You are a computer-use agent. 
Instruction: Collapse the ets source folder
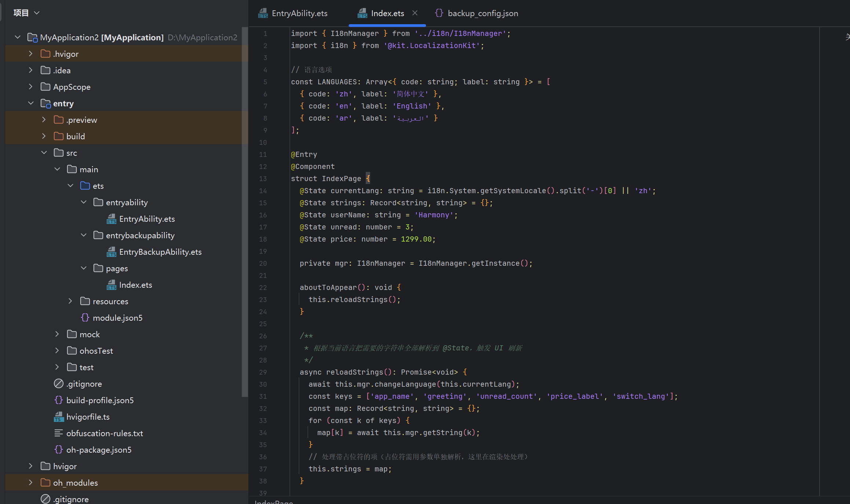pyautogui.click(x=70, y=186)
